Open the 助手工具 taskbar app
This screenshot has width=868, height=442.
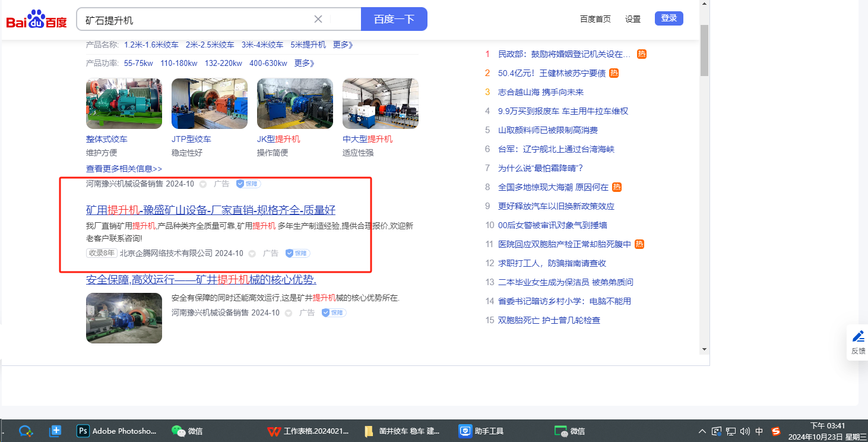[x=481, y=431]
